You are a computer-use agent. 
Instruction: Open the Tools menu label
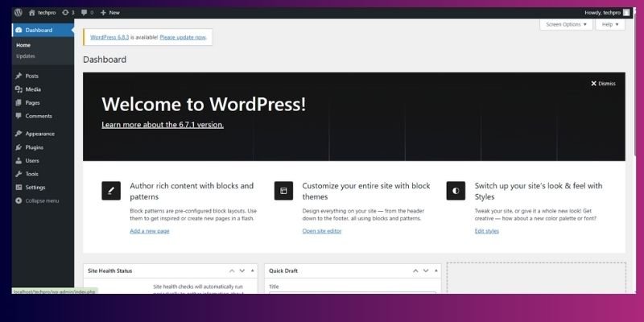31,174
